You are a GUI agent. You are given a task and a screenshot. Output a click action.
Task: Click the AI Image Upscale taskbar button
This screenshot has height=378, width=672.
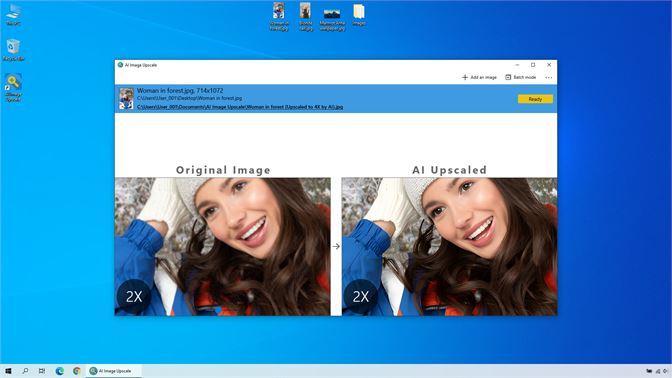coord(114,371)
